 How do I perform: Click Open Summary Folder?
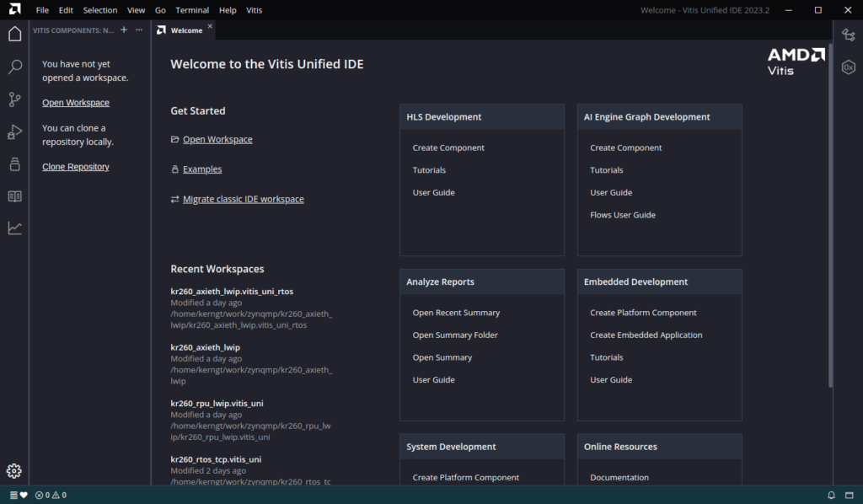point(455,335)
